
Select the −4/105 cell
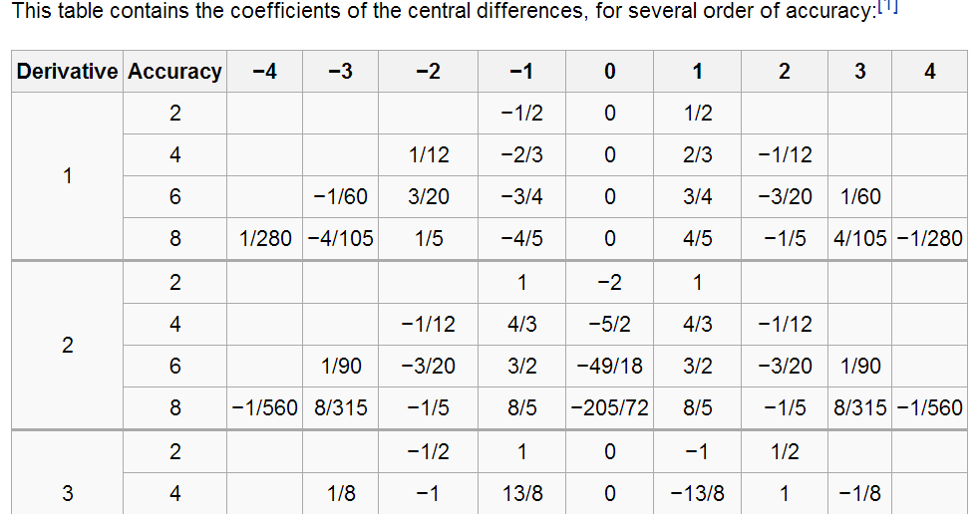341,239
